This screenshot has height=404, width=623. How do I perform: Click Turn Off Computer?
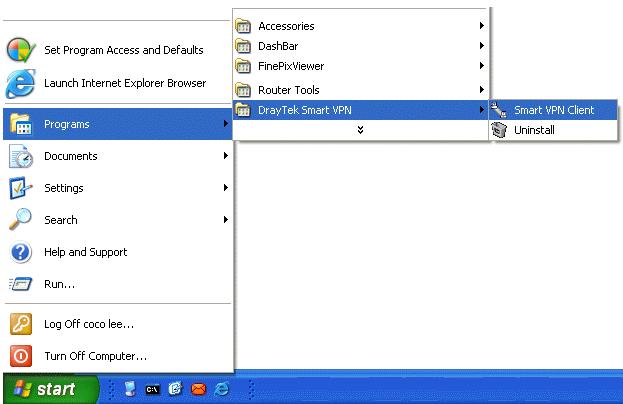coord(95,356)
